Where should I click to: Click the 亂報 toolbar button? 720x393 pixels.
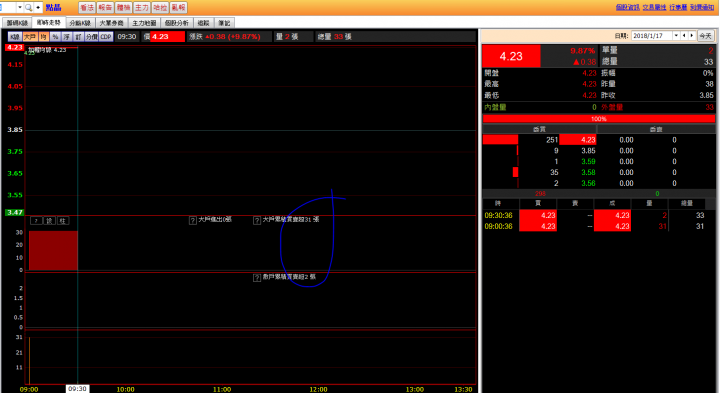pyautogui.click(x=178, y=7)
